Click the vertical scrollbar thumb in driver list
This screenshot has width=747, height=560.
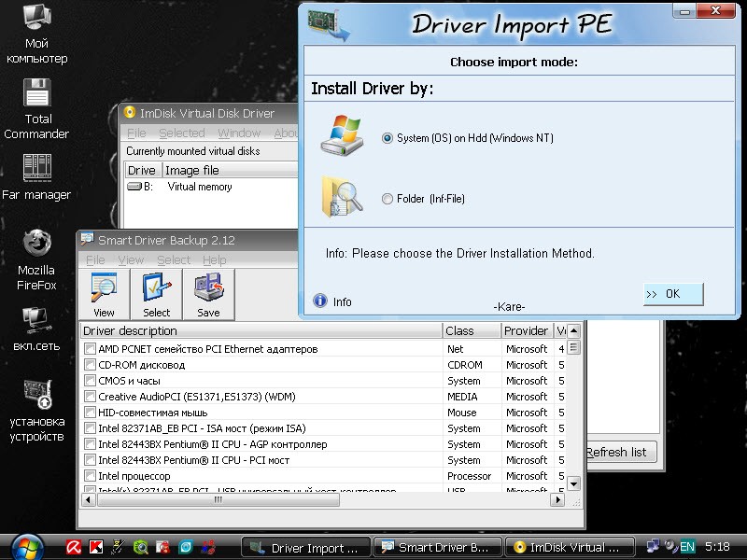[x=573, y=347]
